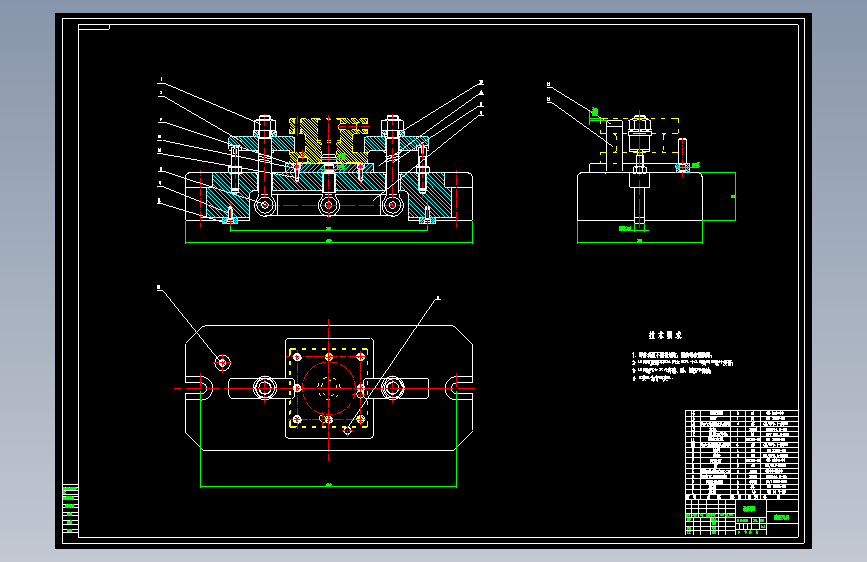The image size is (867, 562).
Task: Select the green drawing name in the title block
Action: 749,508
